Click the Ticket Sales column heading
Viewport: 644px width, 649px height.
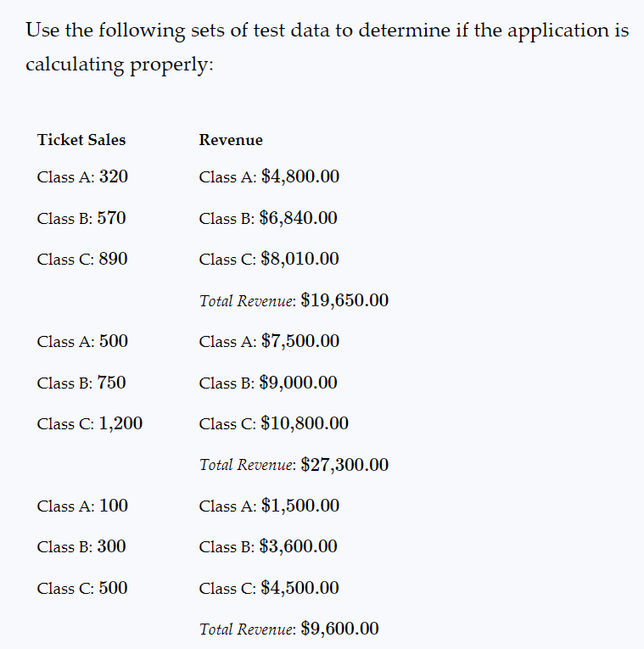(81, 140)
